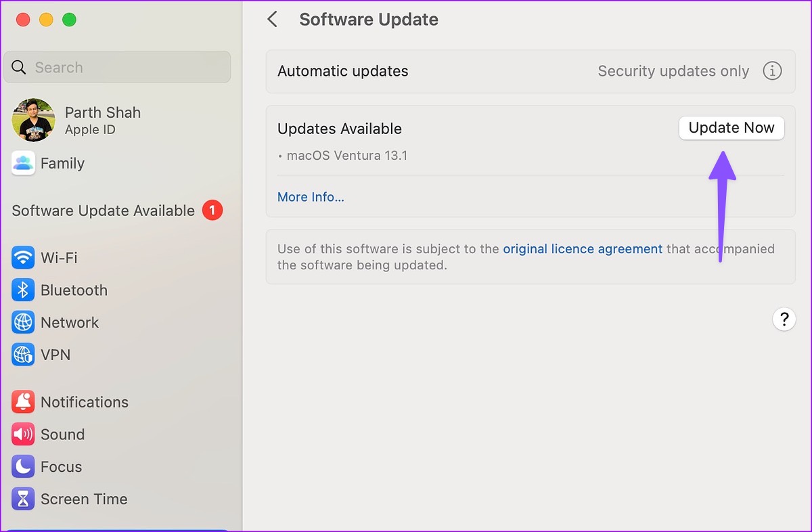Select the Focus moon icon
812x532 pixels.
click(x=23, y=467)
